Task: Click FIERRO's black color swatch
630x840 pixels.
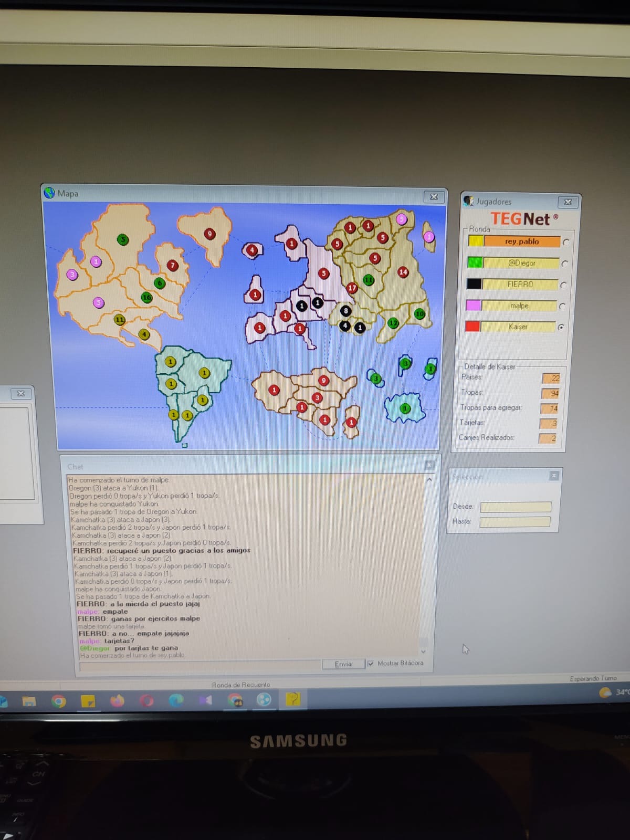Action: [x=474, y=283]
